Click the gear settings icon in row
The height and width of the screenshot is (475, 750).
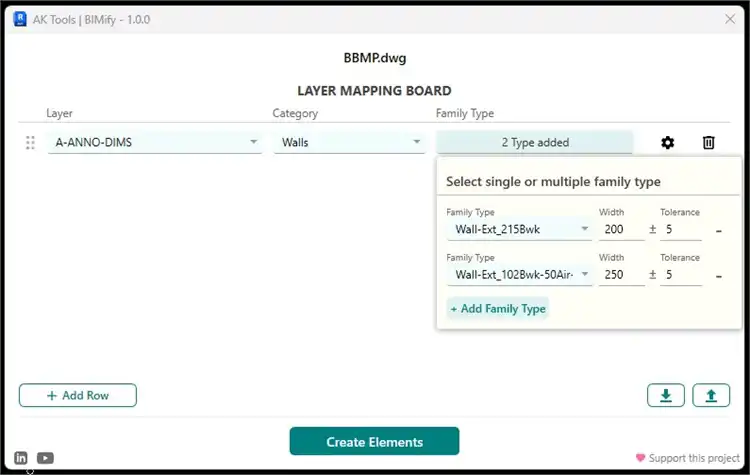tap(667, 143)
